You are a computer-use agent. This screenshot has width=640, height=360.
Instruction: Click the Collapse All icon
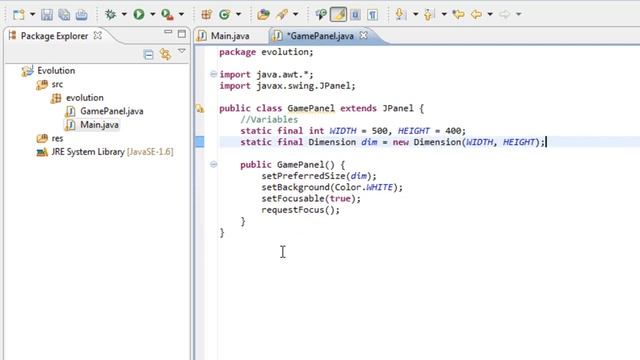(149, 54)
